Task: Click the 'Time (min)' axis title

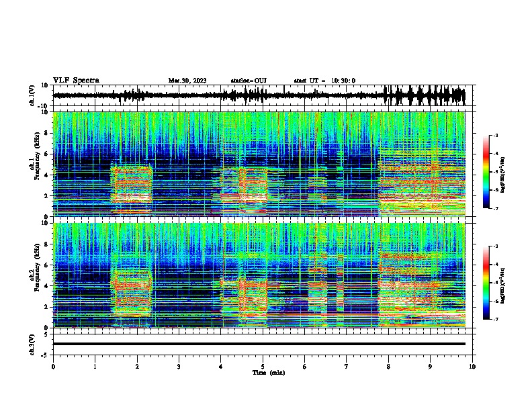Action: click(x=269, y=373)
